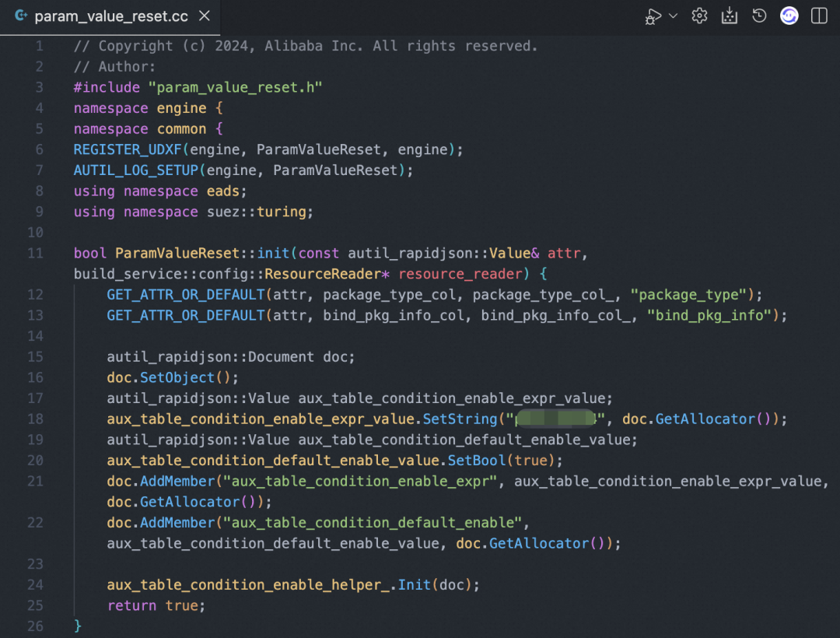Click the "param_value_reset.h" include string
This screenshot has width=840, height=638.
point(235,88)
